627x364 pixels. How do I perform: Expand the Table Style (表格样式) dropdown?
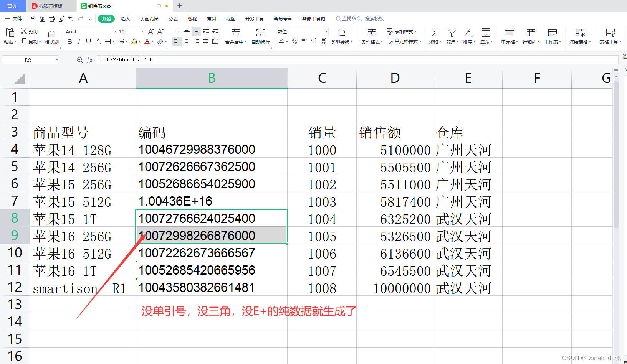pyautogui.click(x=416, y=32)
